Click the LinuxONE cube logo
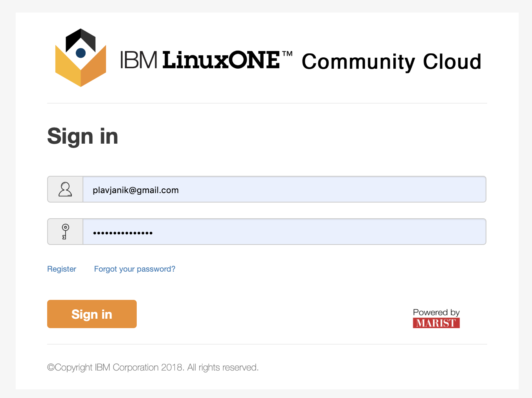Viewport: 532px width, 398px height. tap(81, 58)
